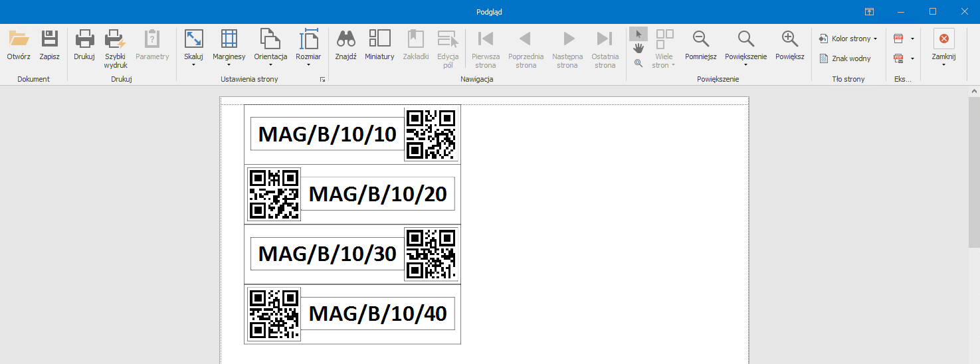
Task: Click the Rozmiar page size icon
Action: 308,39
